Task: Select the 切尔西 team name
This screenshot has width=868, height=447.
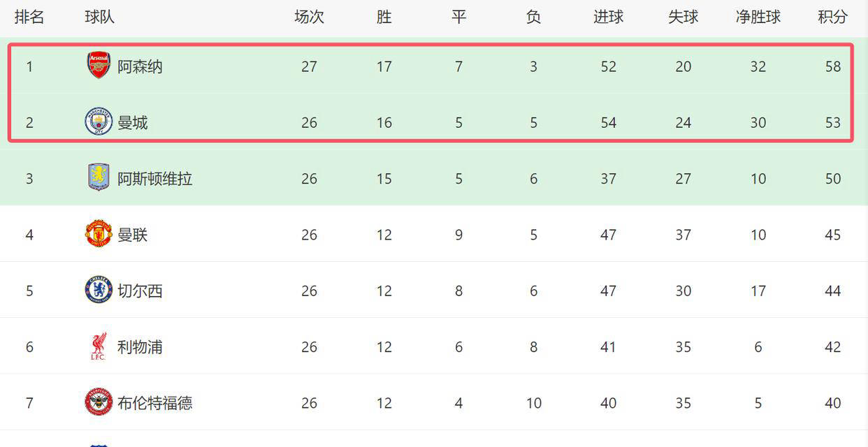Action: coord(140,291)
